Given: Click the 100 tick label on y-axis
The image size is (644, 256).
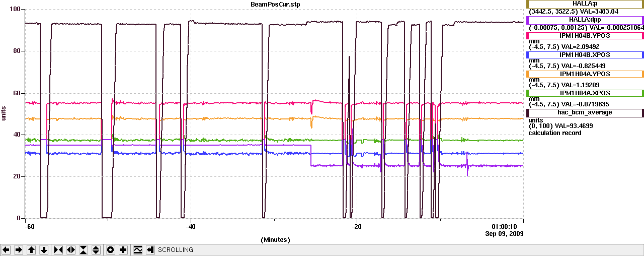Looking at the screenshot, I should pyautogui.click(x=15, y=10).
